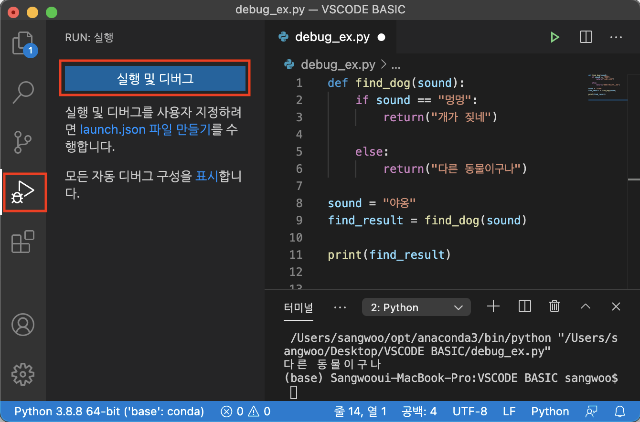The height and width of the screenshot is (422, 640).
Task: Place cursor on def find_dog(sound): line
Action: click(x=396, y=83)
